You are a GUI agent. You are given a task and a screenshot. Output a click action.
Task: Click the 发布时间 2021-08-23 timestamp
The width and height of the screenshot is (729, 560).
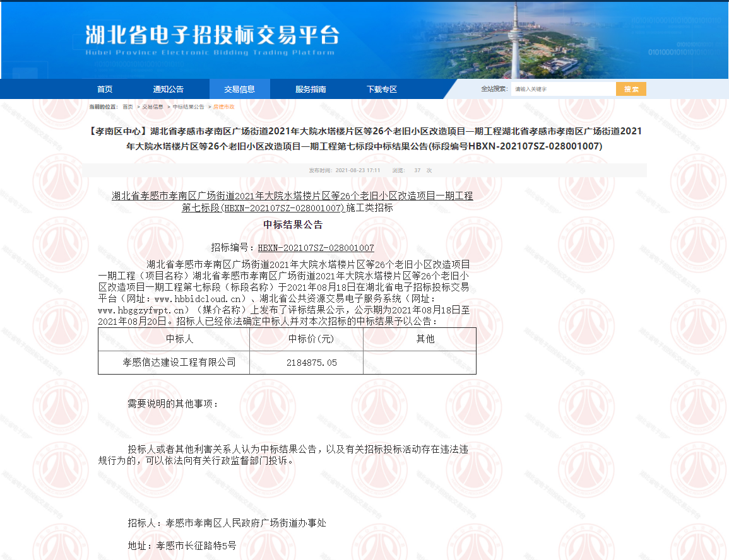(x=345, y=170)
